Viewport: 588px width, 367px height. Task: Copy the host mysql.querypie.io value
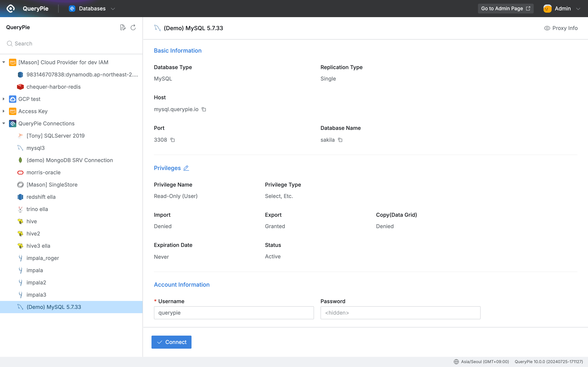pyautogui.click(x=204, y=109)
